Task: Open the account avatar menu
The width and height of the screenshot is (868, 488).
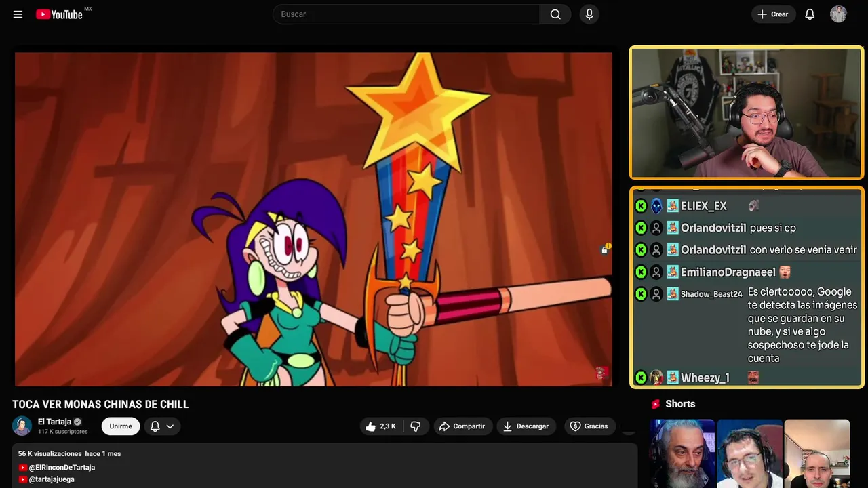Action: (x=838, y=14)
